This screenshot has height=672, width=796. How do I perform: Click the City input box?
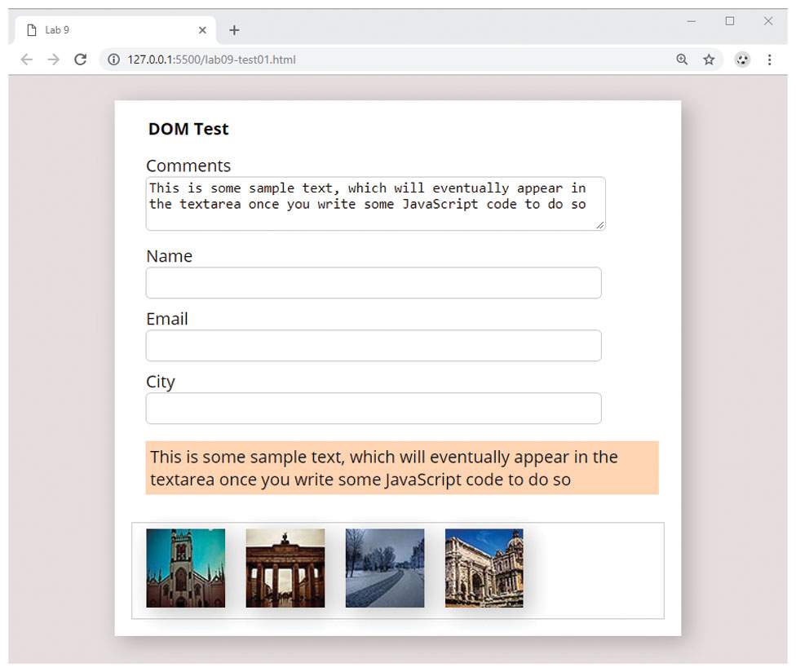click(x=374, y=409)
